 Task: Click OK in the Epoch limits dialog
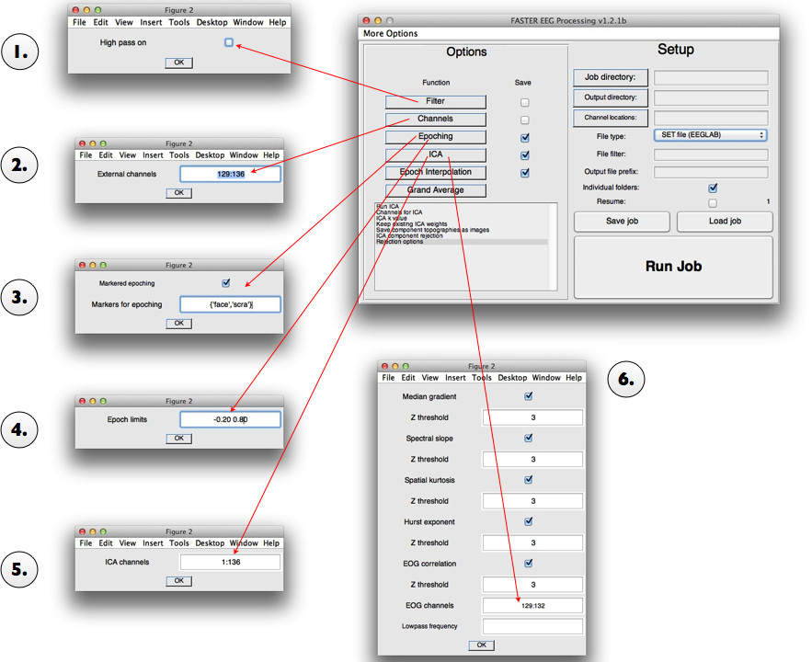click(179, 439)
